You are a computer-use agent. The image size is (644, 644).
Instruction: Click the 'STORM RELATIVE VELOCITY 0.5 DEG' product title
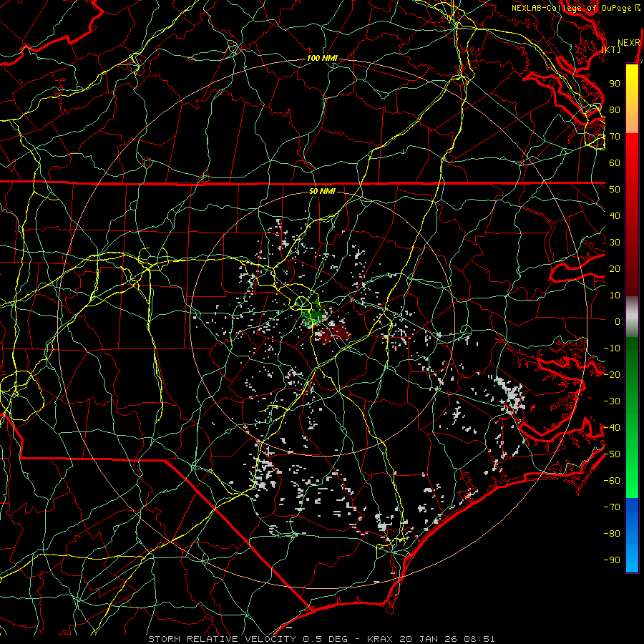(x=248, y=639)
